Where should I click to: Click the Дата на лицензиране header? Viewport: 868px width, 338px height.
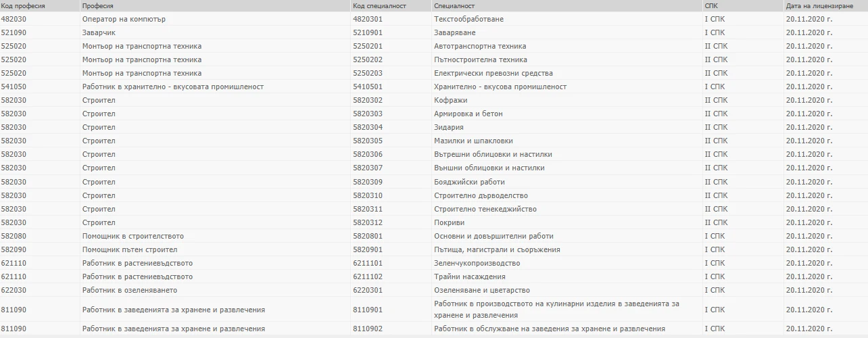(x=815, y=5)
